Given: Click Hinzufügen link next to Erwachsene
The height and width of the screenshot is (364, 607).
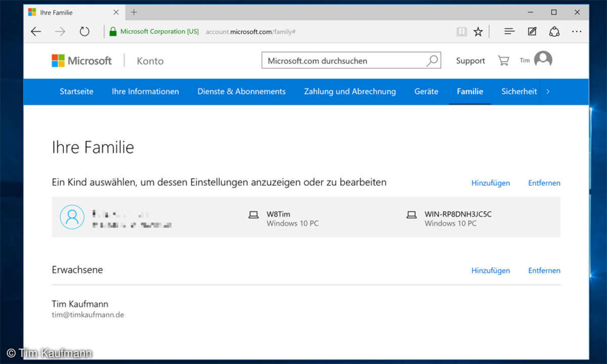Looking at the screenshot, I should coord(491,270).
